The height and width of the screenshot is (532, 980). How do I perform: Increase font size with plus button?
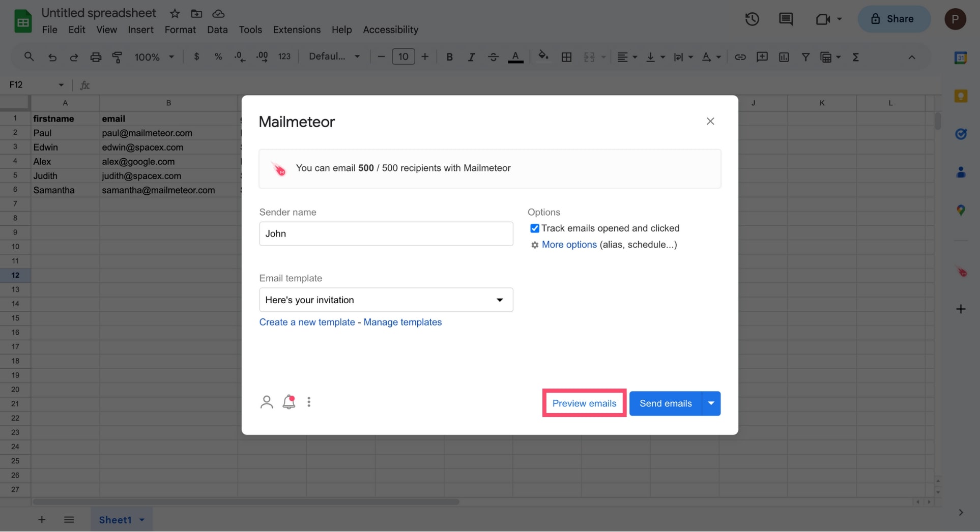click(x=425, y=56)
